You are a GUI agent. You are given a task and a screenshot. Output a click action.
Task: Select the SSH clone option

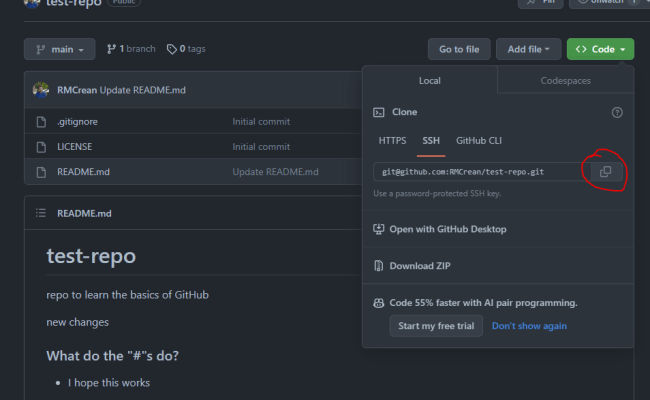[431, 141]
